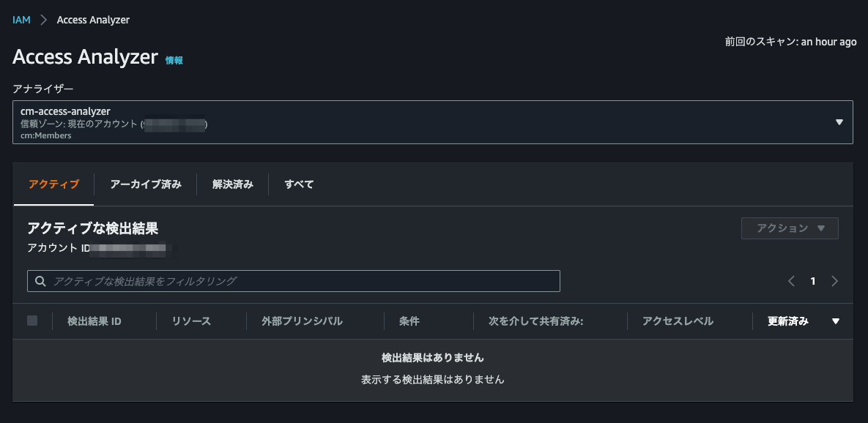868x423 pixels.
Task: Click the 更新済み sort arrow icon
Action: 836,321
